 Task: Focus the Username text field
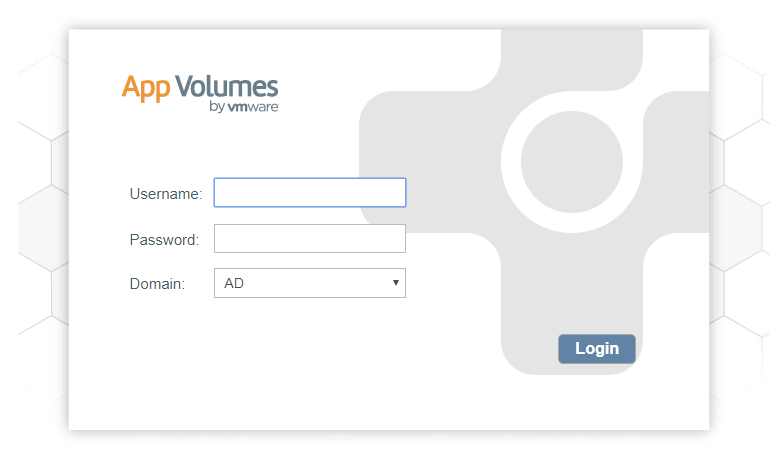309,192
